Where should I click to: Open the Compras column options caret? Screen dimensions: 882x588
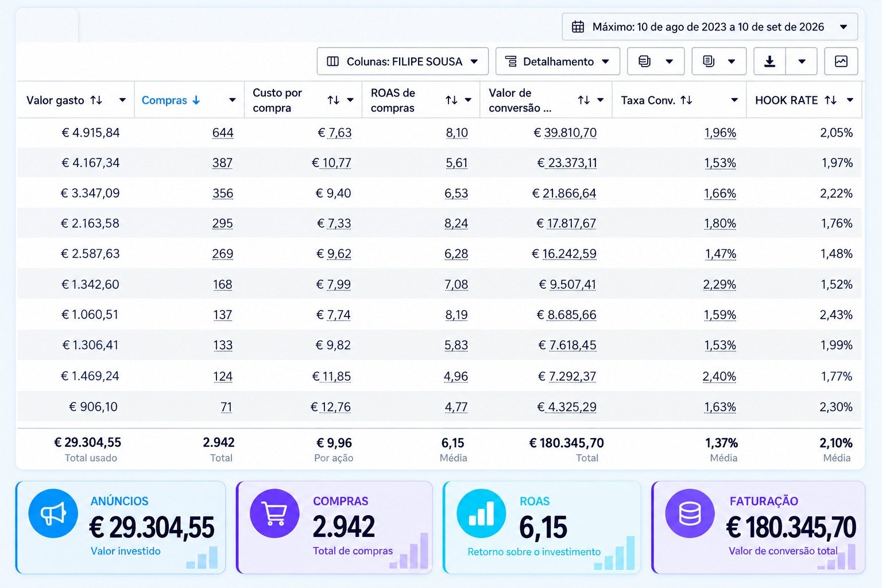(233, 100)
